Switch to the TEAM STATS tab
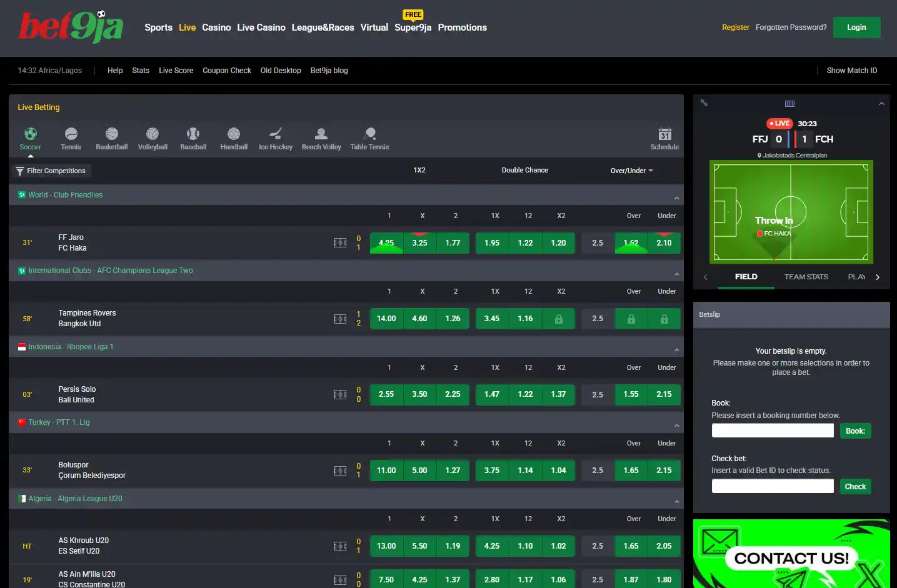The width and height of the screenshot is (897, 588). pos(806,277)
